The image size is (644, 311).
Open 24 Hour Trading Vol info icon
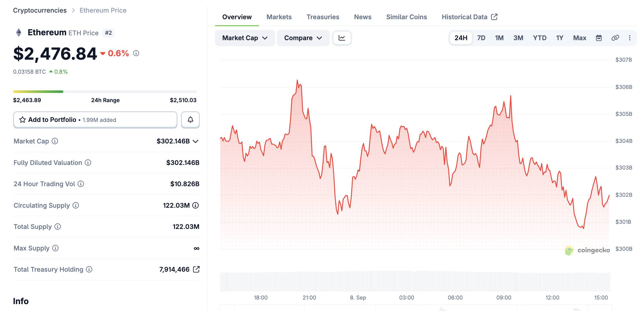point(81,184)
